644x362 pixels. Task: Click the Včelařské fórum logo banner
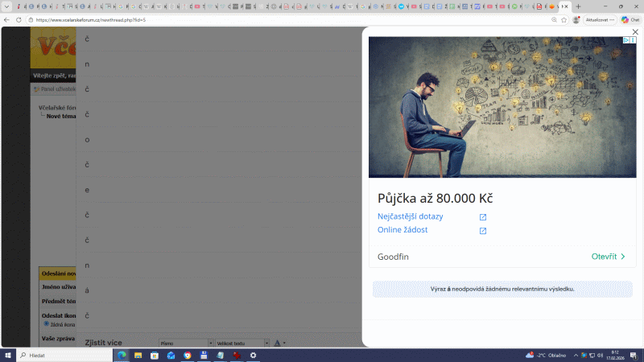pos(53,47)
